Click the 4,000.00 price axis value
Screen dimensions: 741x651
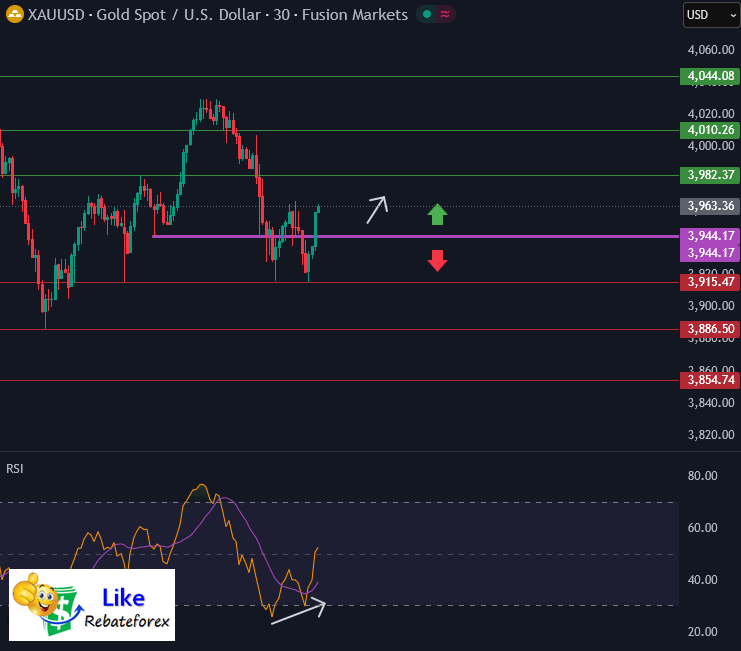[x=711, y=146]
